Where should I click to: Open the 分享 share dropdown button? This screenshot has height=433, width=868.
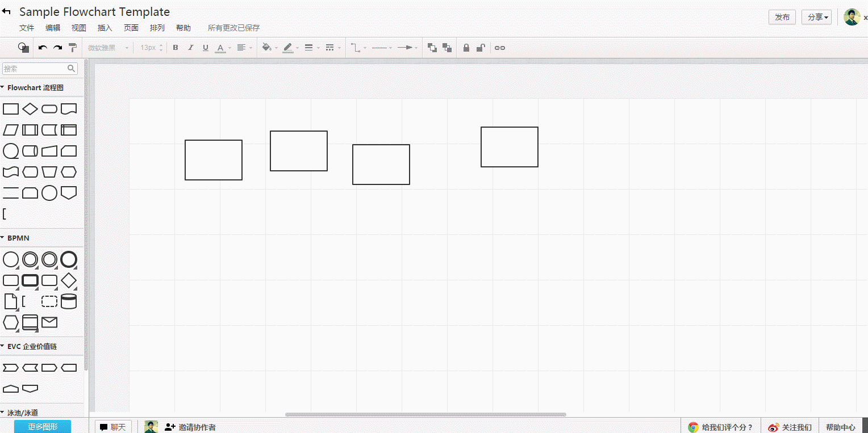tap(817, 17)
